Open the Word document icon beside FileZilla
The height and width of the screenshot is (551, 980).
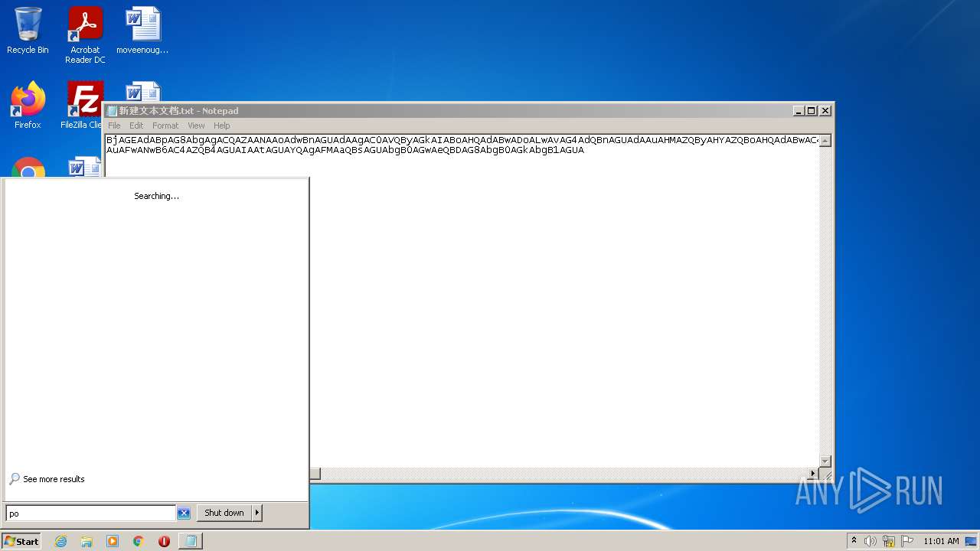pos(142,91)
